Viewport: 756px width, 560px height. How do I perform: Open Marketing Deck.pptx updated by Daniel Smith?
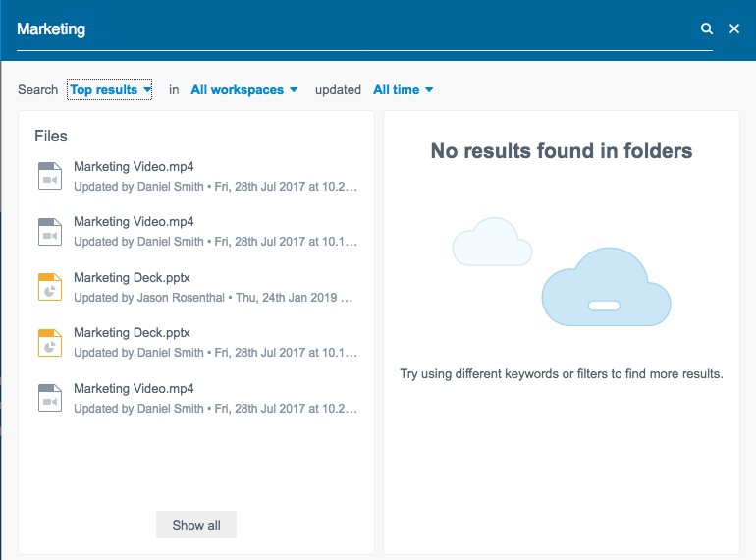tap(132, 332)
